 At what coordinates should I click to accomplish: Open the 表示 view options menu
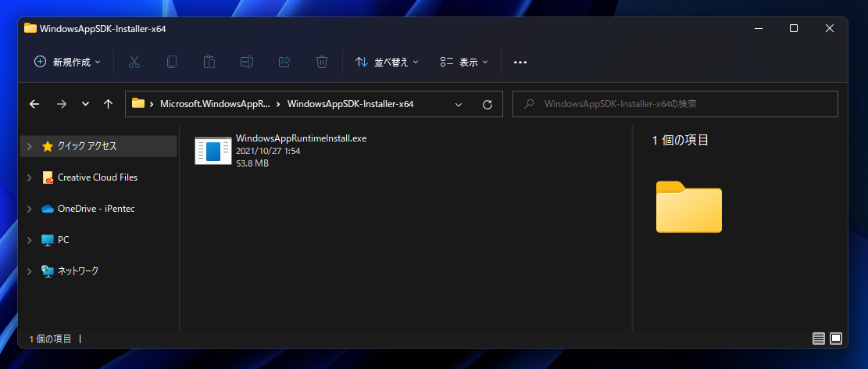(x=464, y=62)
